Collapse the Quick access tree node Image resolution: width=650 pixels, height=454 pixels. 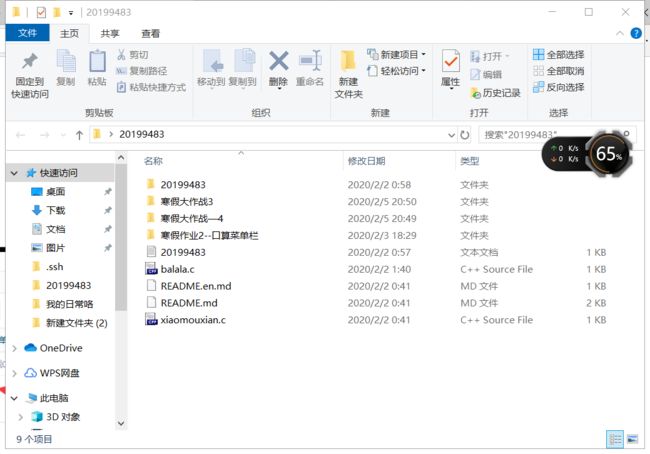click(15, 173)
